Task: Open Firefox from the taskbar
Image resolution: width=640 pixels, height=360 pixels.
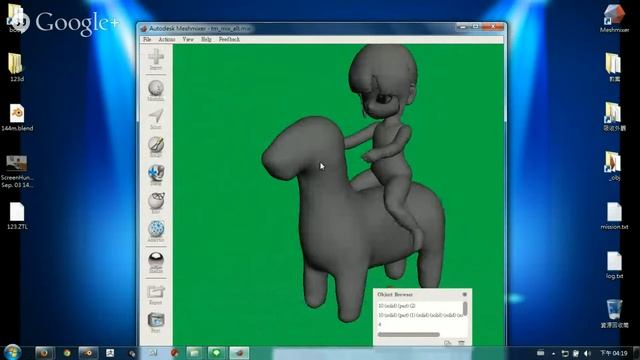Action: coord(44,353)
